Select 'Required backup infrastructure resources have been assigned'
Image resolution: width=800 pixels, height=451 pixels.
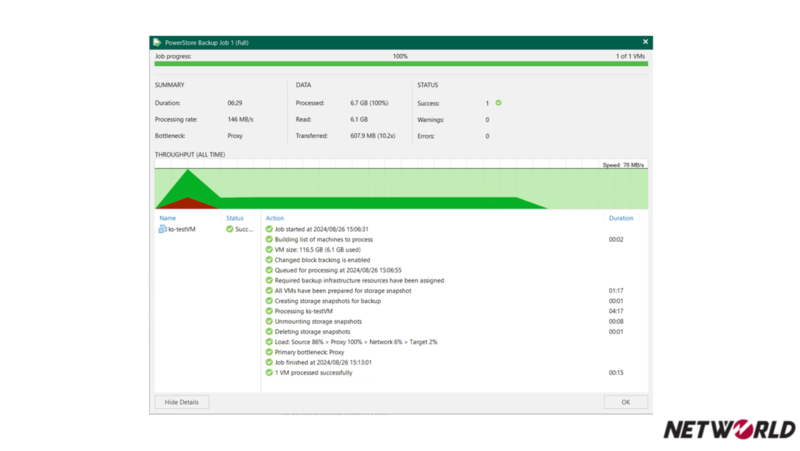(x=359, y=280)
